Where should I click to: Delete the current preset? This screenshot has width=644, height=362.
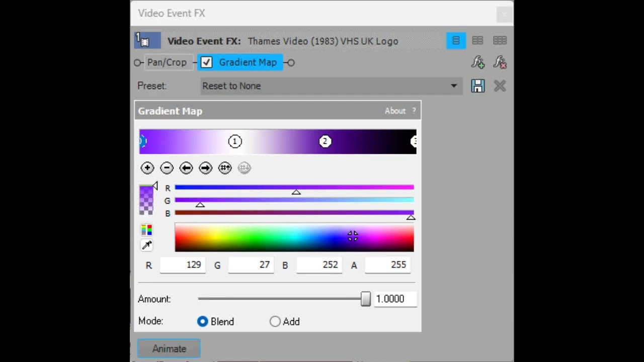500,86
